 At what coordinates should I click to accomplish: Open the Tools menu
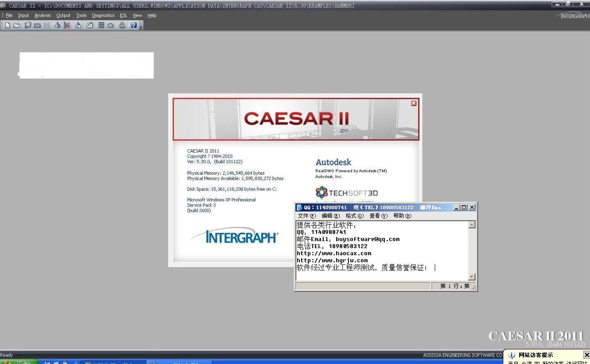[x=81, y=15]
